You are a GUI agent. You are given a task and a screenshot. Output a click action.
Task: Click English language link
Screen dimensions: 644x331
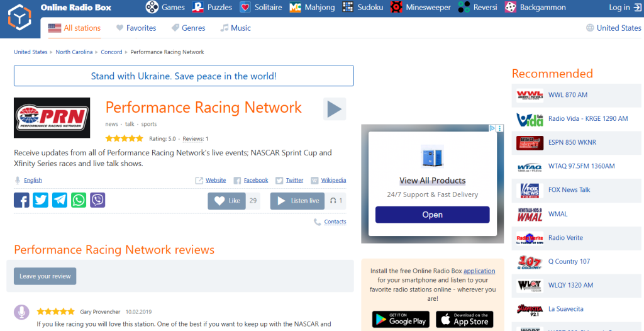point(33,180)
